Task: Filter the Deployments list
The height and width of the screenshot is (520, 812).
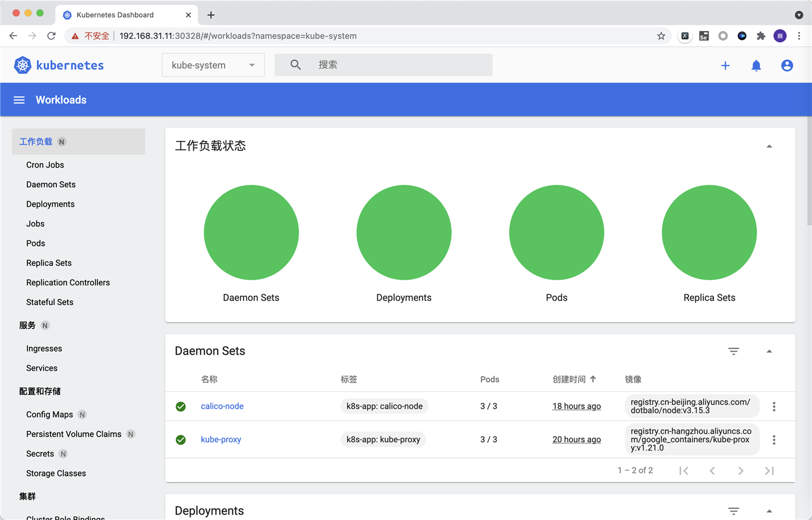Action: tap(734, 511)
